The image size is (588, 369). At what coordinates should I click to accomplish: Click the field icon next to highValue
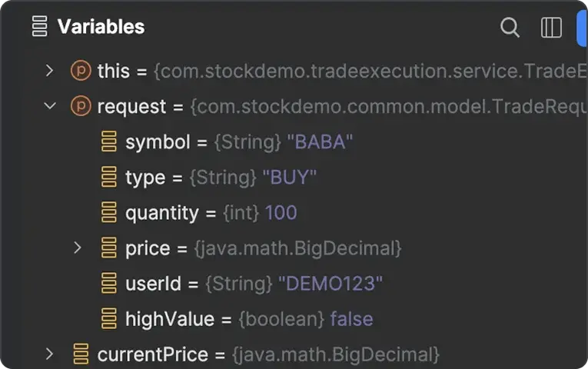pyautogui.click(x=109, y=319)
